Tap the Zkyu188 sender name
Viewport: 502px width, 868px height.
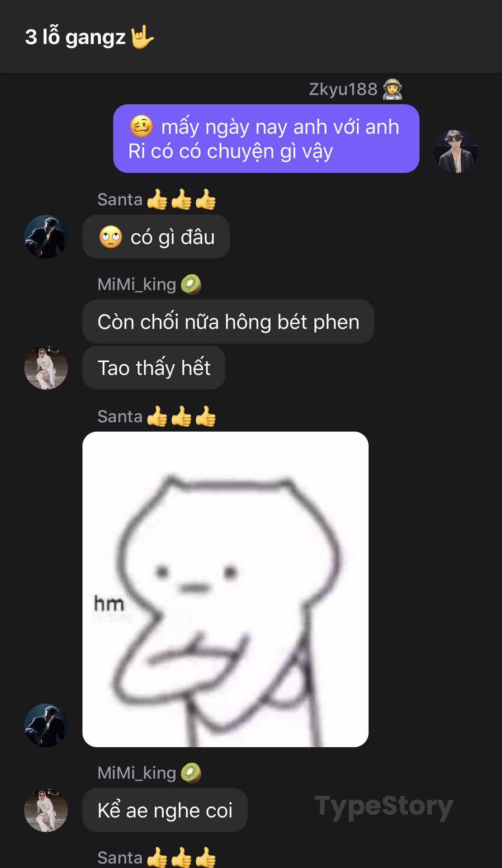pyautogui.click(x=343, y=90)
